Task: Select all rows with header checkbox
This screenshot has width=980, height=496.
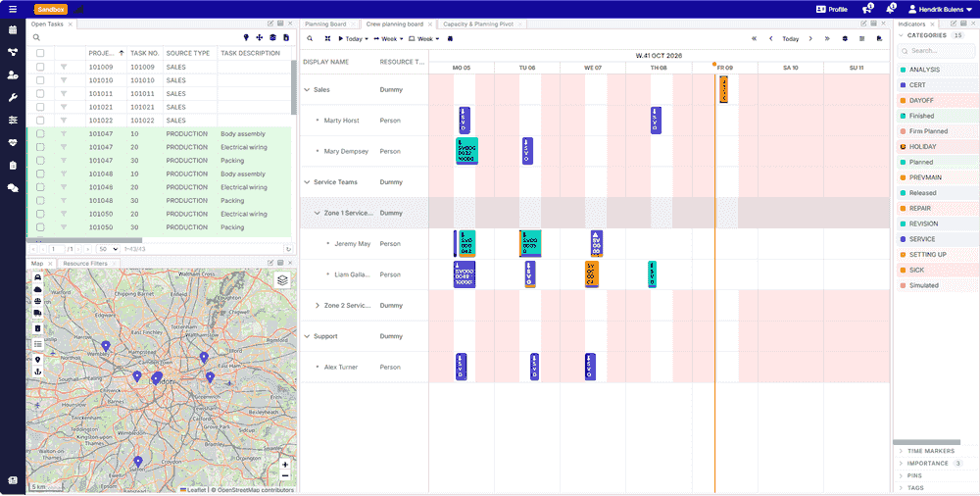Action: [x=40, y=53]
